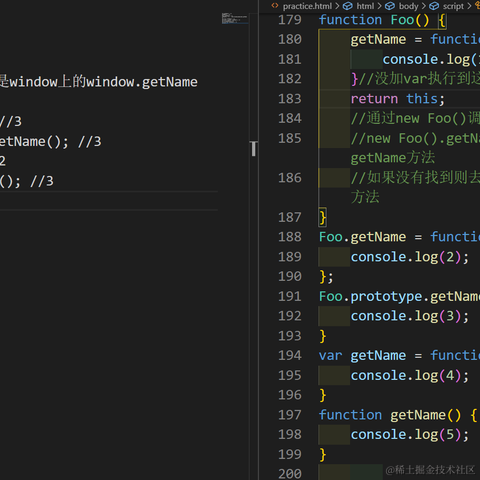The width and height of the screenshot is (480, 480).
Task: Click the '};' on line 190
Action: point(326,277)
